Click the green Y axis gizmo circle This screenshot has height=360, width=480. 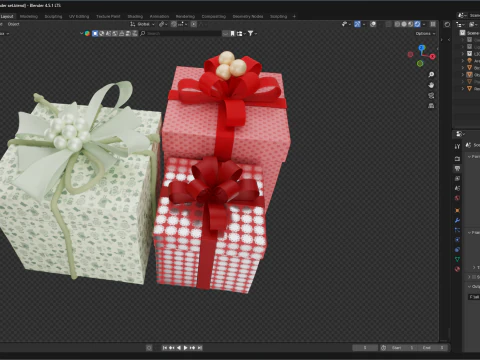coord(420,63)
